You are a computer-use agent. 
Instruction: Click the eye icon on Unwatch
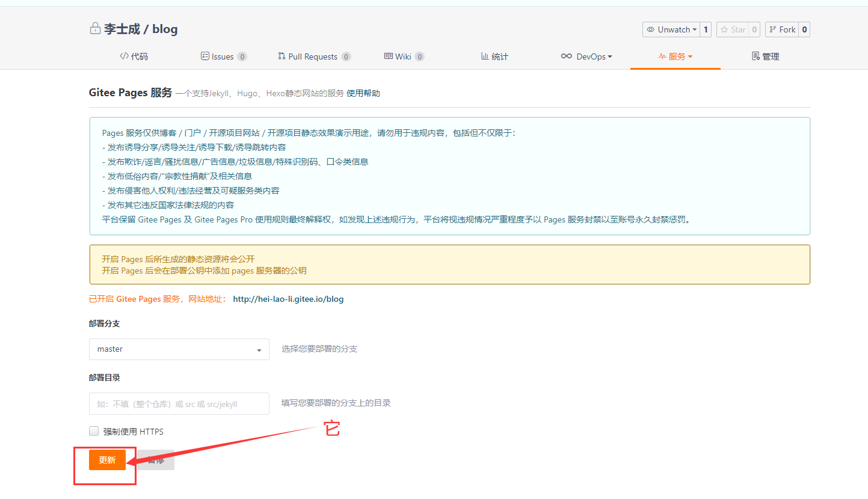[x=650, y=29]
